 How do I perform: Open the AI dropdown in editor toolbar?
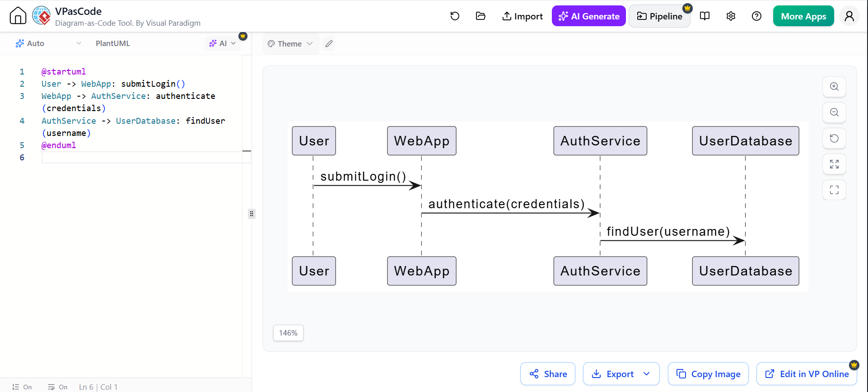point(223,43)
